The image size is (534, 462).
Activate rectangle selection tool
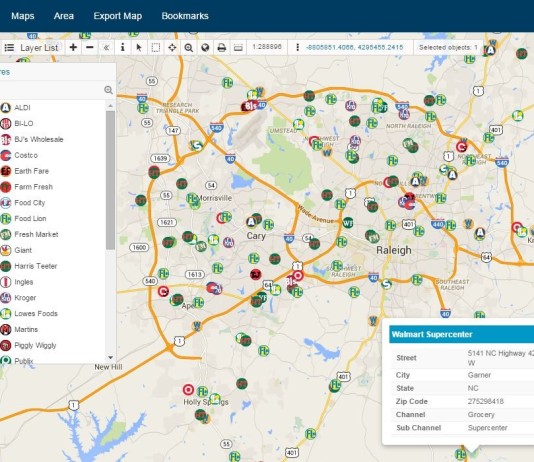(156, 48)
